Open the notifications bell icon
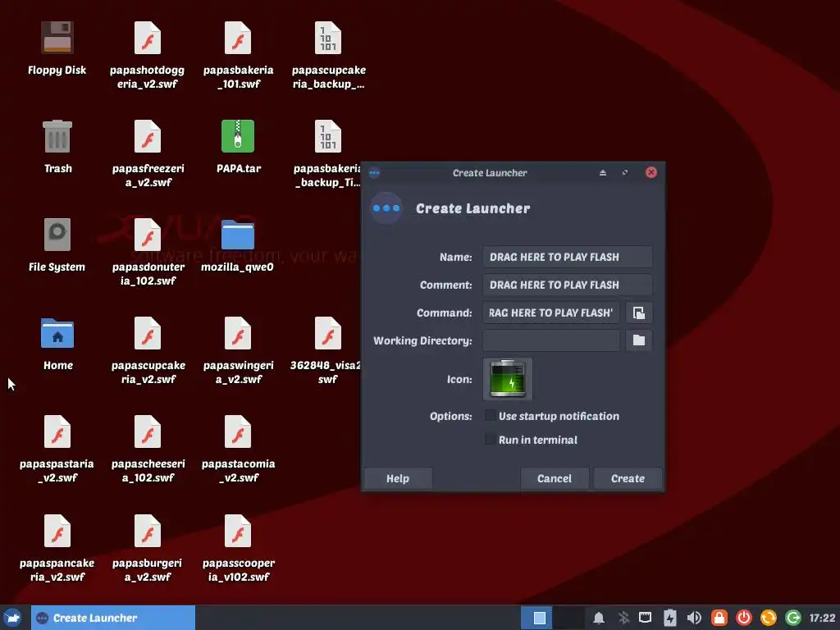The image size is (840, 630). [599, 619]
